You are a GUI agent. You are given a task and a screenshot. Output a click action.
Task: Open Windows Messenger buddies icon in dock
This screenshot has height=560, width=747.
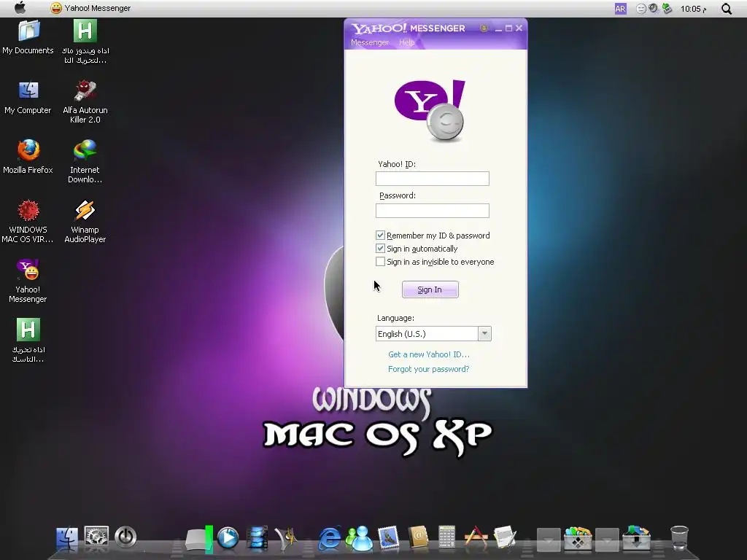[x=359, y=538]
